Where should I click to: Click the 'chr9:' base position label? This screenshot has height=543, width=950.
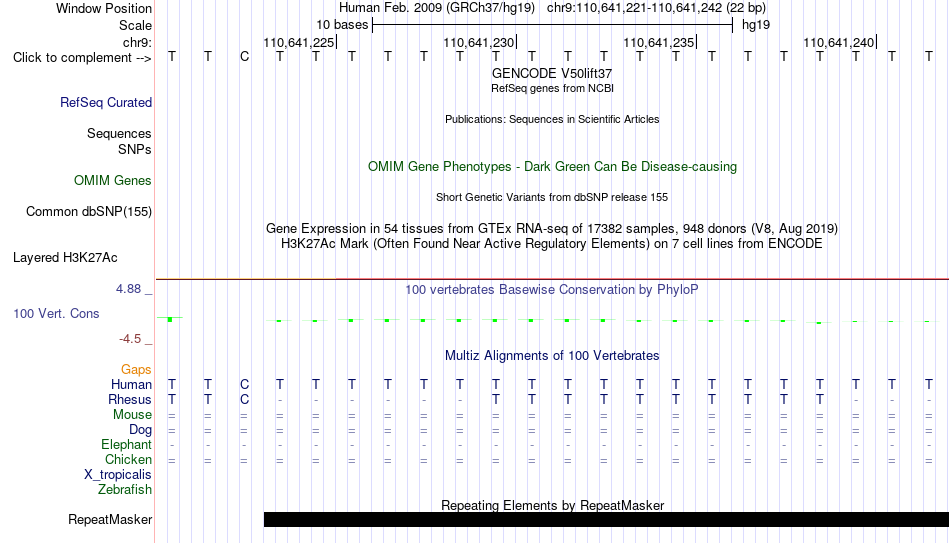click(138, 42)
